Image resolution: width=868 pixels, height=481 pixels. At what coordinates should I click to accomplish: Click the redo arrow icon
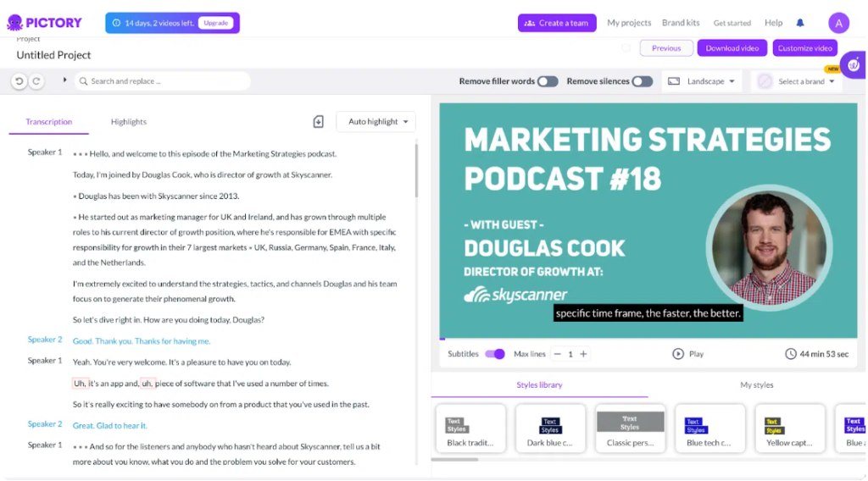point(36,81)
